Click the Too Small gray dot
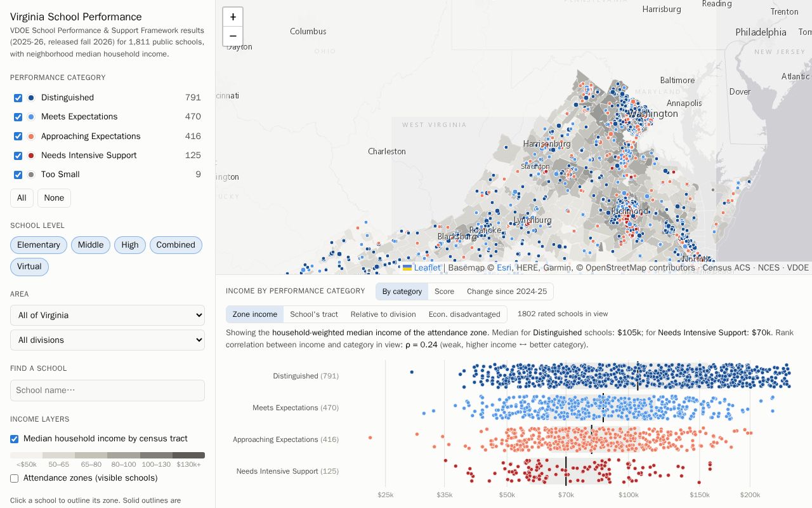Image resolution: width=812 pixels, height=508 pixels. [x=31, y=175]
